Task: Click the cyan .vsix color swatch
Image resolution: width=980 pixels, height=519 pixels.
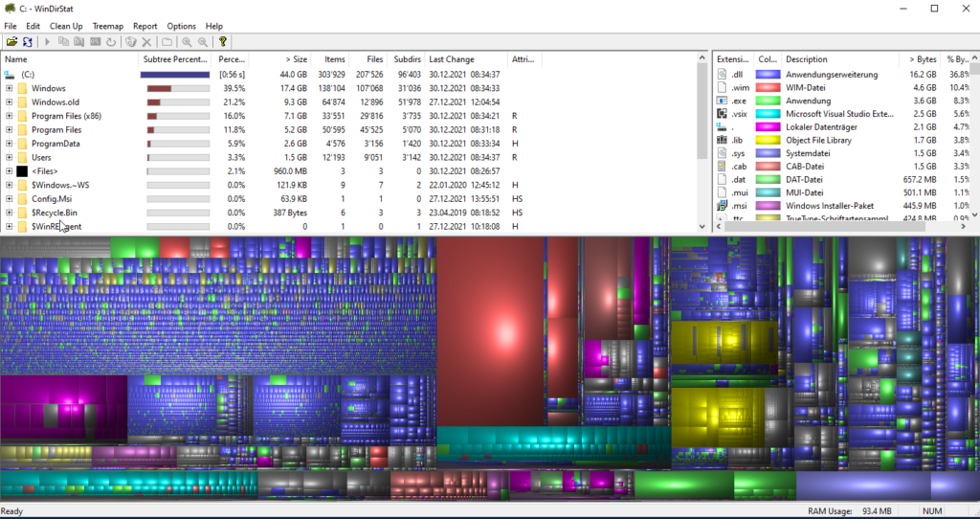Action: pos(768,114)
